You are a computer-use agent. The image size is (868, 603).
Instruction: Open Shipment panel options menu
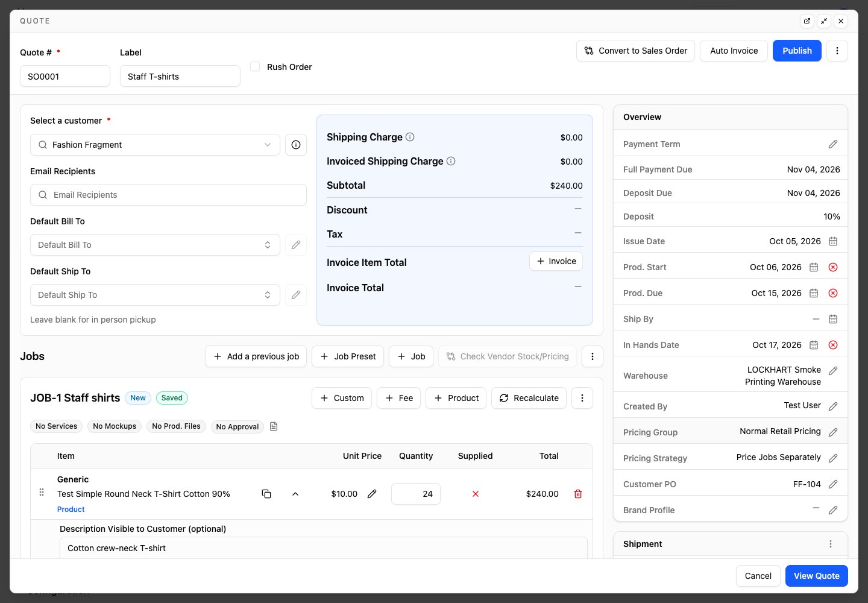point(831,544)
